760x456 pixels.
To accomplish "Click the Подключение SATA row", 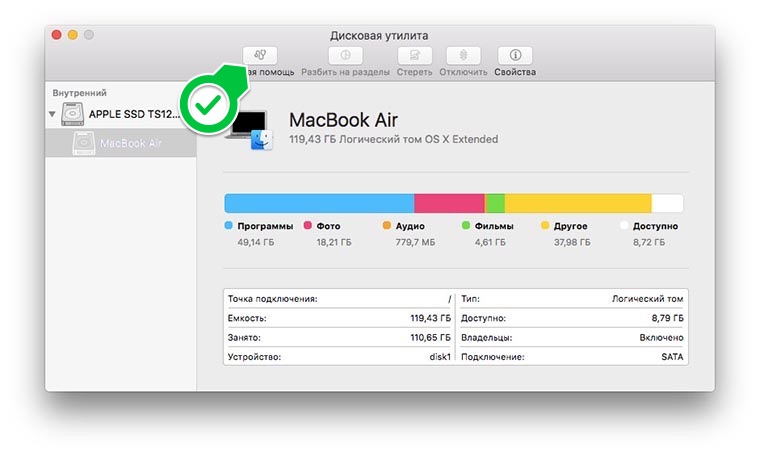I will pyautogui.click(x=572, y=357).
